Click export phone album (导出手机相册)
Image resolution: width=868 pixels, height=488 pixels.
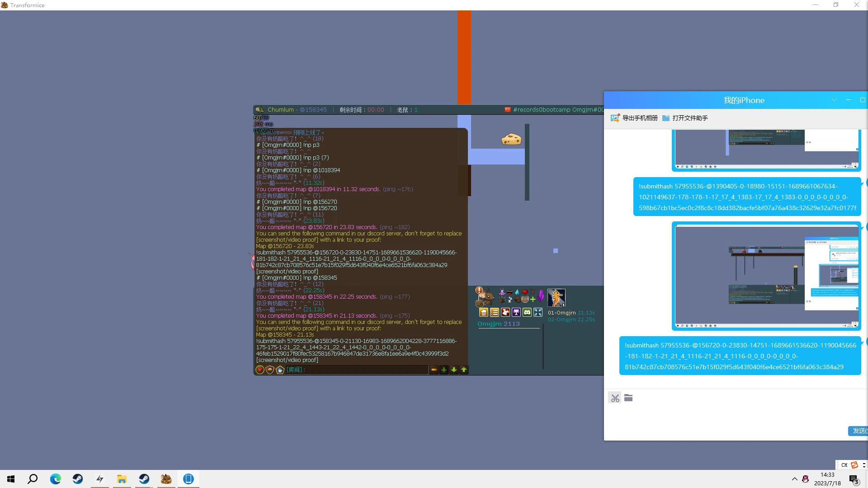(x=634, y=118)
